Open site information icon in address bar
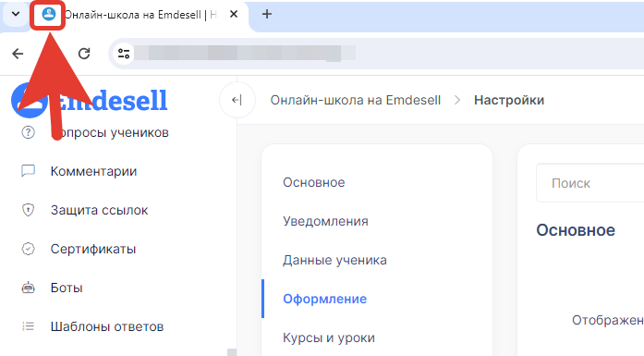 (124, 54)
